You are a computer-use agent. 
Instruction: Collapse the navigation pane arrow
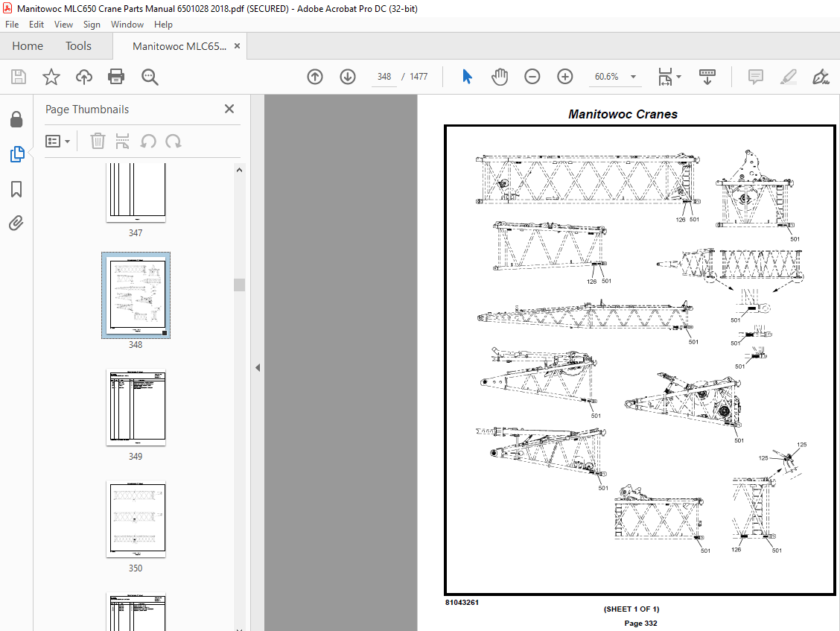pyautogui.click(x=258, y=368)
